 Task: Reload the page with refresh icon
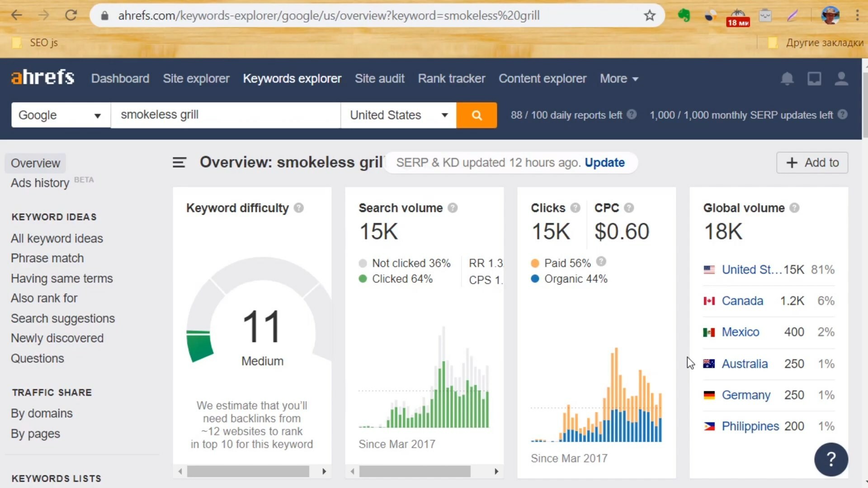click(x=71, y=15)
